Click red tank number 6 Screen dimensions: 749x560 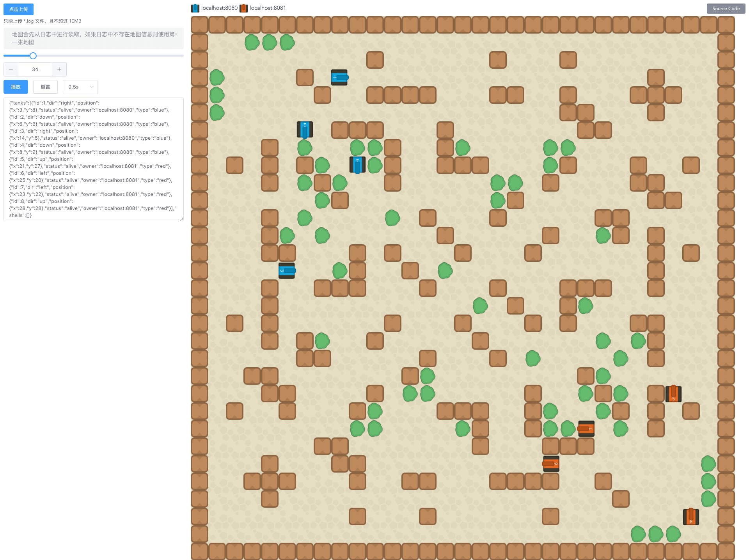(551, 464)
